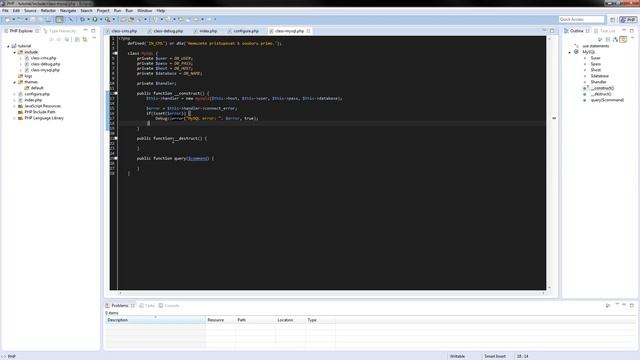
Task: Open the Debug button dropdown arrow
Action: point(88,19)
